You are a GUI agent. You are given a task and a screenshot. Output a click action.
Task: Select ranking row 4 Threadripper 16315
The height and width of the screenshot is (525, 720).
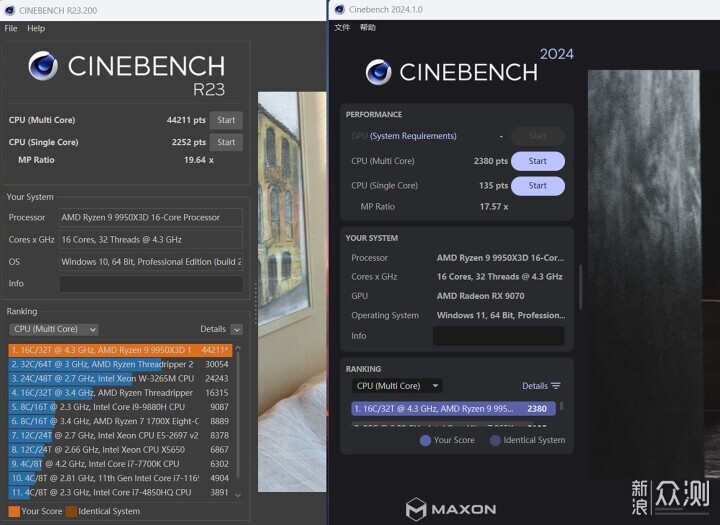tap(120, 393)
